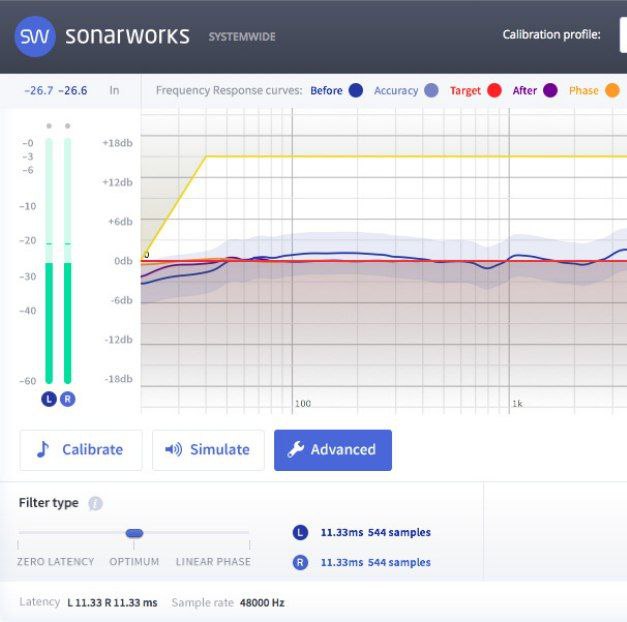Toggle the Target curve red dot
Viewport: 627px width, 622px height.
pos(494,90)
